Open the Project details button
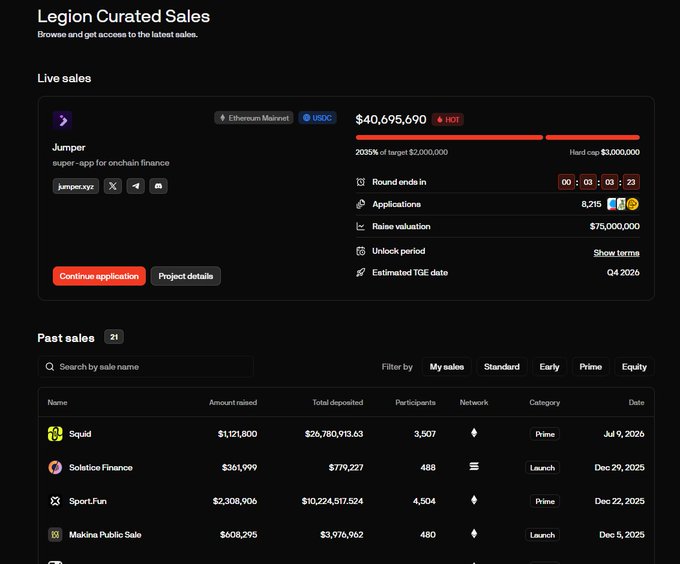This screenshot has width=680, height=564. [x=186, y=276]
